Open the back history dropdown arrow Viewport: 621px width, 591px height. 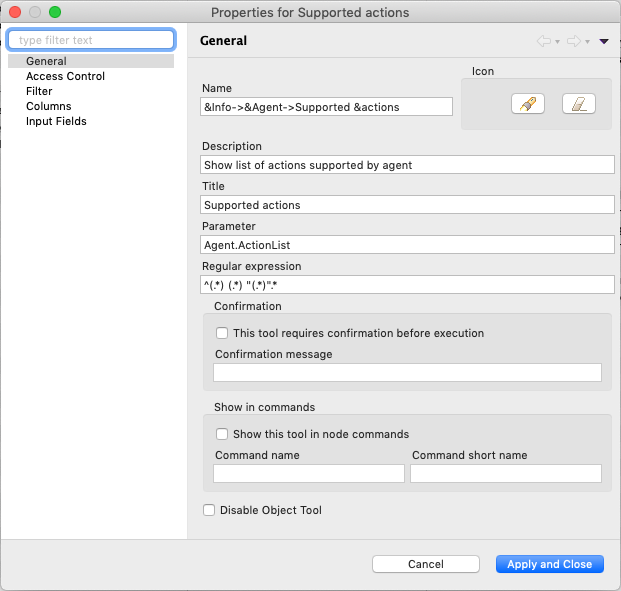coord(557,42)
